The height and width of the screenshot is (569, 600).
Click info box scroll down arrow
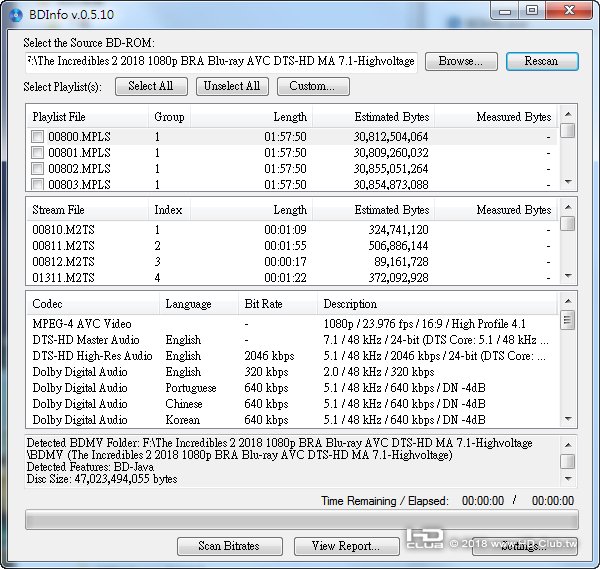pos(568,478)
